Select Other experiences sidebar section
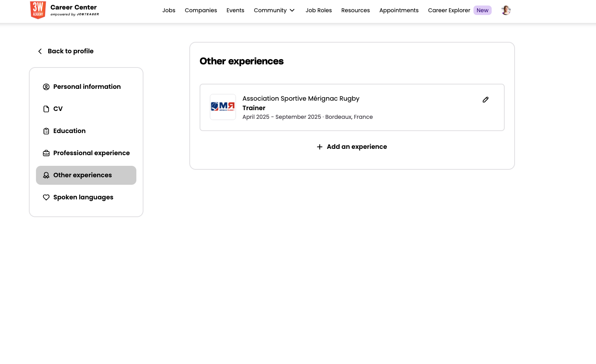The image size is (596, 364). pyautogui.click(x=86, y=175)
